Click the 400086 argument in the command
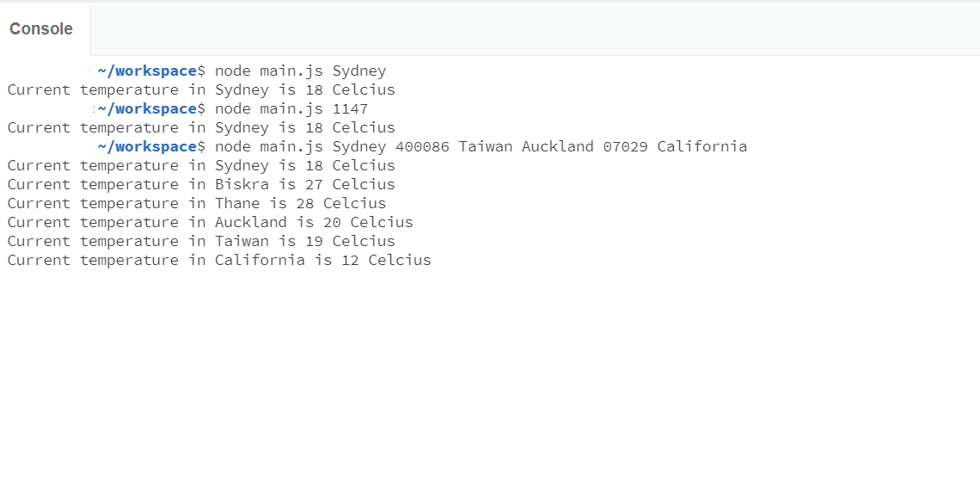 click(x=422, y=146)
